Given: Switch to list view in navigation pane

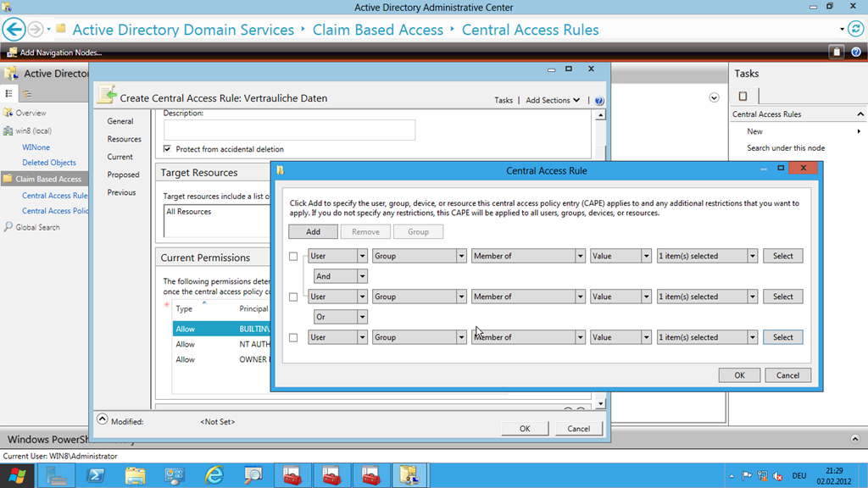Looking at the screenshot, I should (x=8, y=93).
